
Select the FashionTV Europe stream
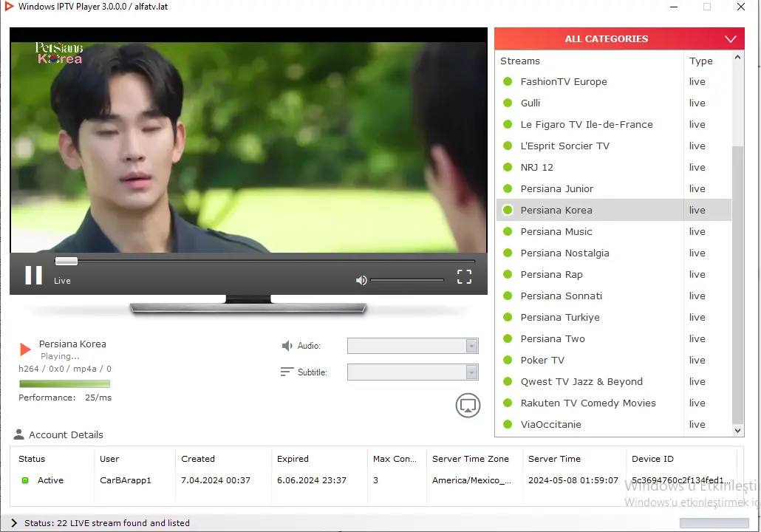point(613,81)
